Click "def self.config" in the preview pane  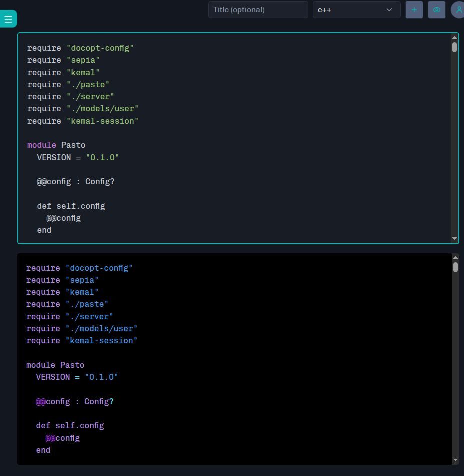[70, 426]
